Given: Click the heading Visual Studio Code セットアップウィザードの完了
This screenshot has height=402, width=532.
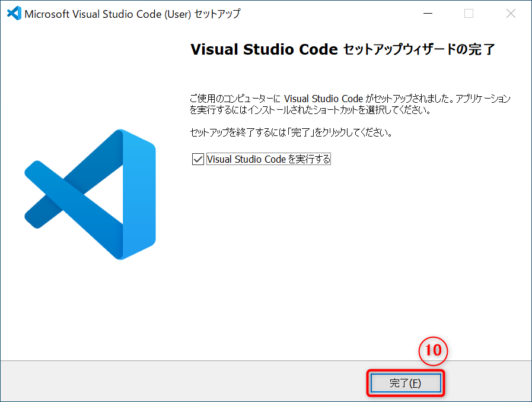Looking at the screenshot, I should pos(343,50).
